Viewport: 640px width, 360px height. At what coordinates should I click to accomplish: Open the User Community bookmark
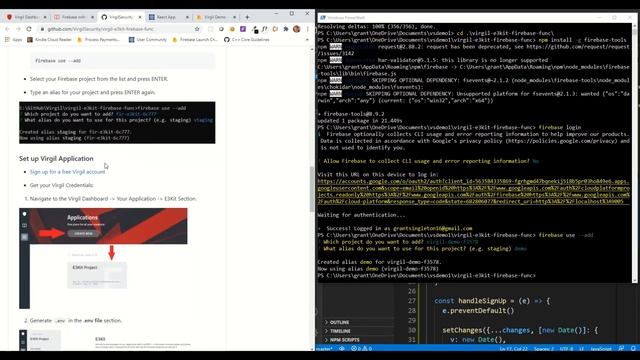(148, 40)
